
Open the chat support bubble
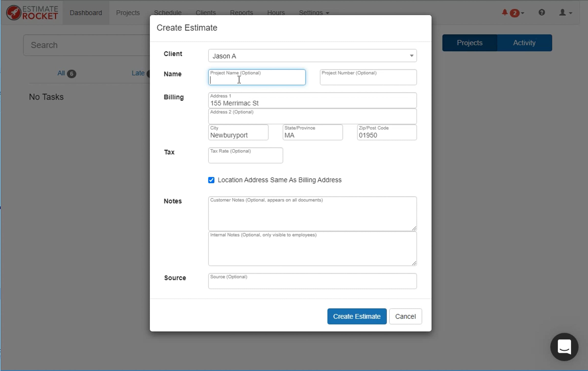[x=564, y=347]
